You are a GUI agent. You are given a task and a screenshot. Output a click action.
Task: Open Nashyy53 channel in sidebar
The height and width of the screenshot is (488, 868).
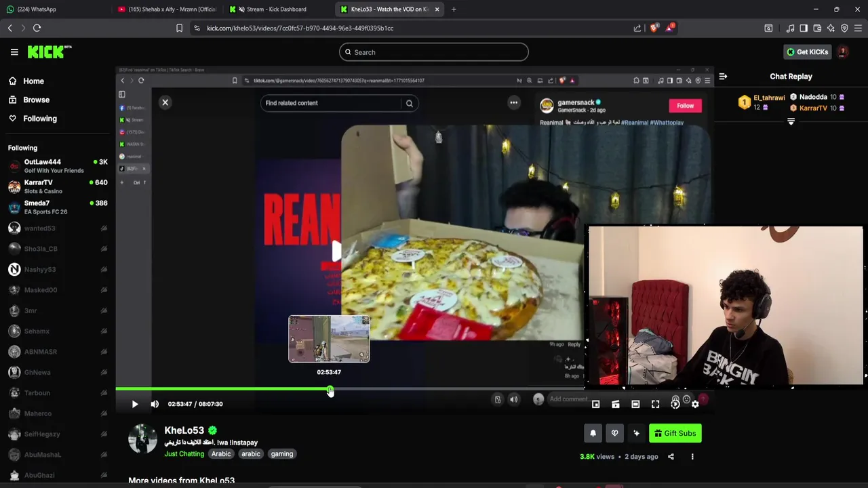click(58, 270)
